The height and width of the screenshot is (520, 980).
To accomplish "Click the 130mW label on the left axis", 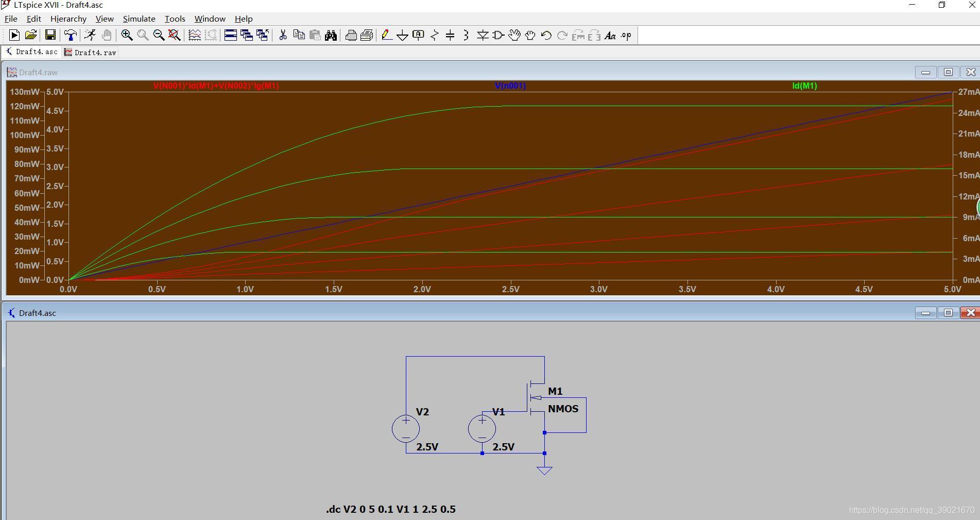I will [25, 92].
